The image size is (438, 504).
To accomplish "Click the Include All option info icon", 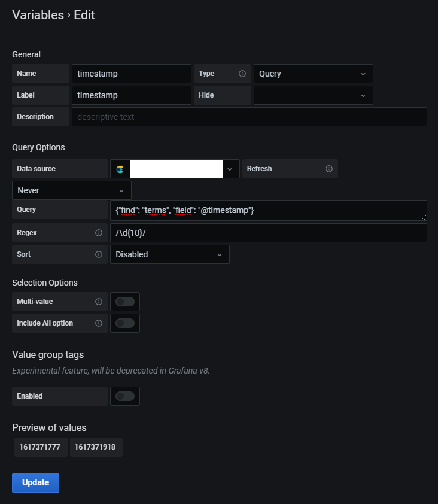I will coord(99,323).
